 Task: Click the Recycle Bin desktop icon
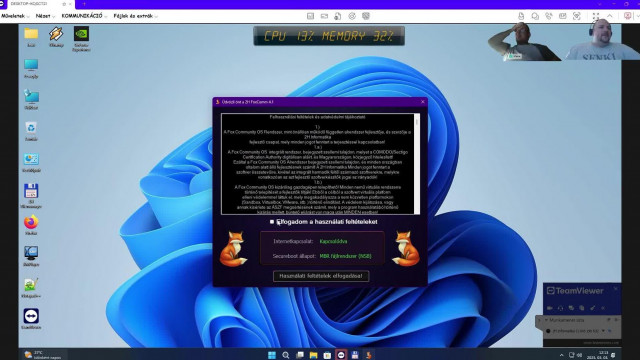[x=31, y=131]
